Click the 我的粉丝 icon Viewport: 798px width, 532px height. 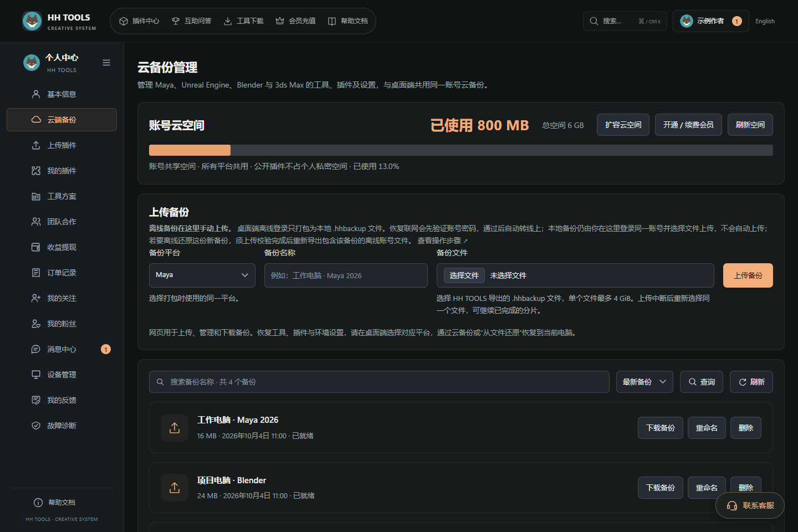[x=36, y=324]
